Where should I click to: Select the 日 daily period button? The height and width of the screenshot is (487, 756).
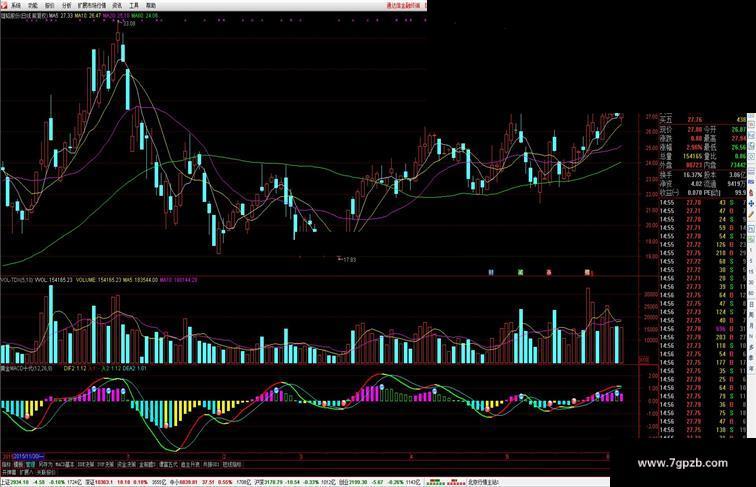coord(751,305)
